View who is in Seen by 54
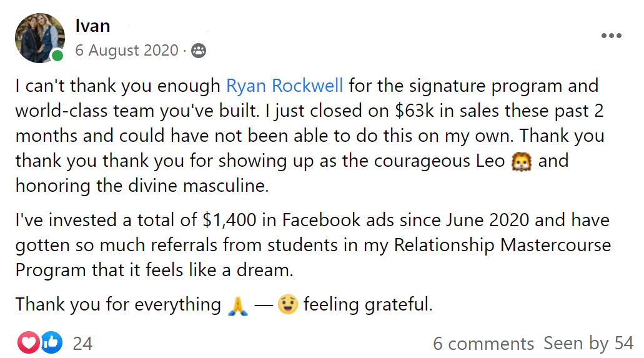 (588, 343)
